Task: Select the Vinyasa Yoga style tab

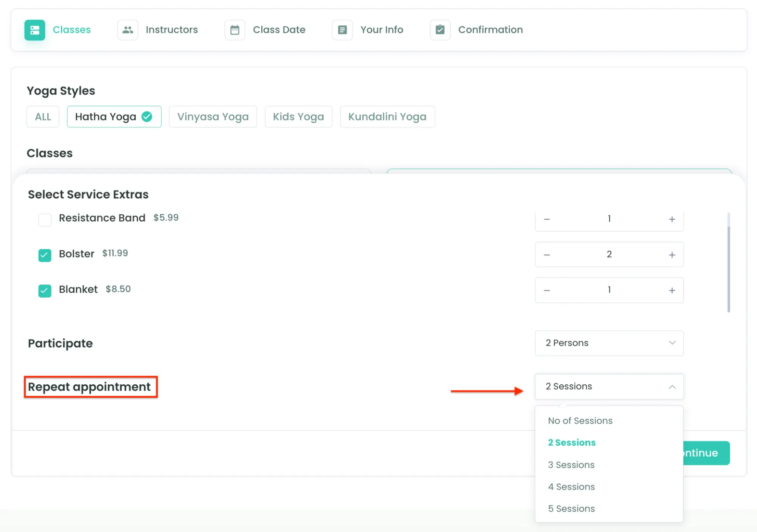Action: [x=213, y=117]
